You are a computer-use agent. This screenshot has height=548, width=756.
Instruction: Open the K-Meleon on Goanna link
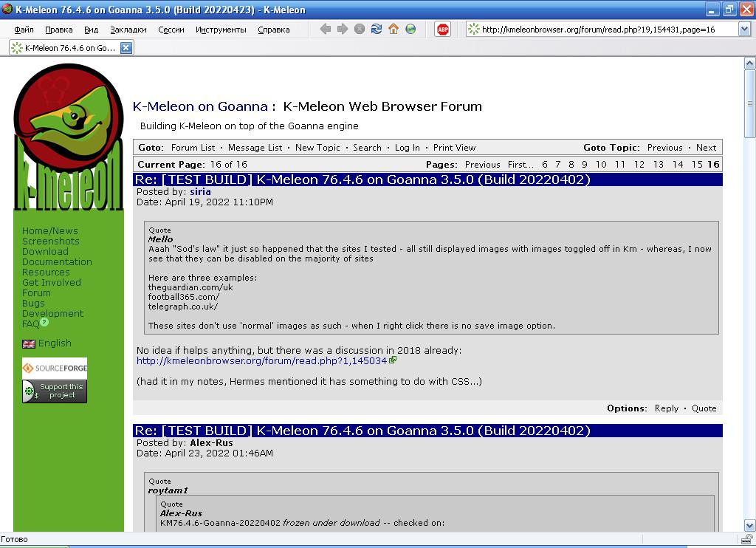click(200, 106)
